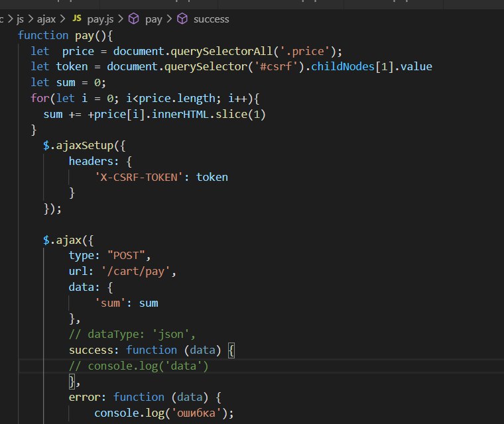Screen dimensions: 504x424
Task: Click the 'js' folder breadcrumb
Action: (20, 20)
